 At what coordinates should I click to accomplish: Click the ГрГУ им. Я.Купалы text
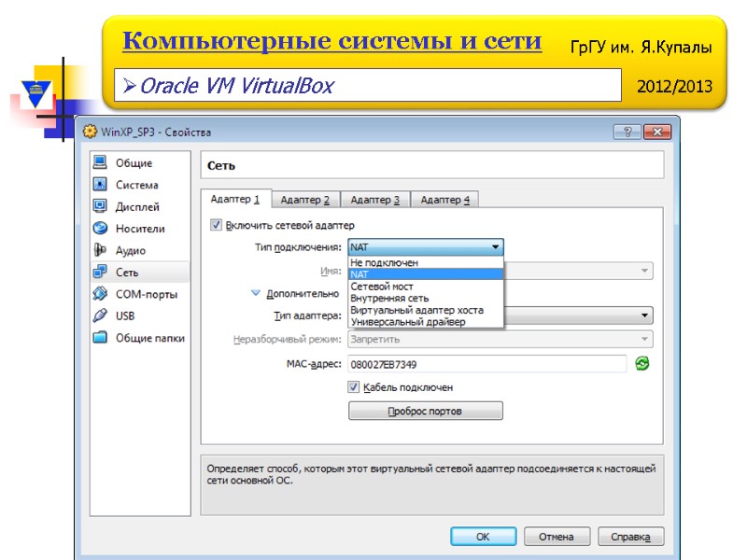(x=641, y=48)
